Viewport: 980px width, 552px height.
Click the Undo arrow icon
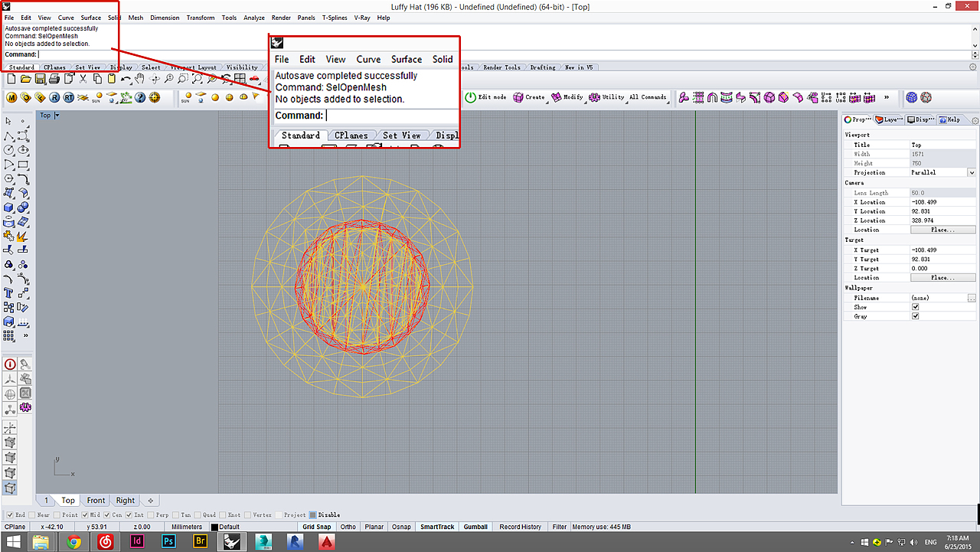coord(126,79)
